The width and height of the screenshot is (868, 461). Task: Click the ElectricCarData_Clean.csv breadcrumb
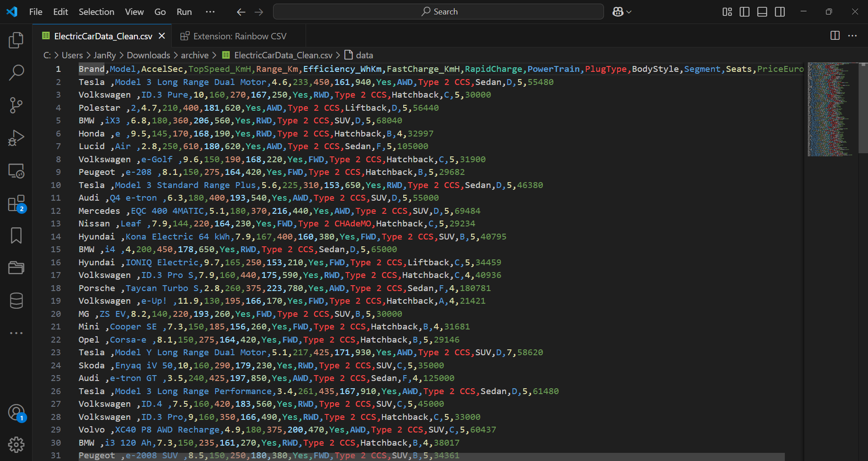[x=277, y=55]
